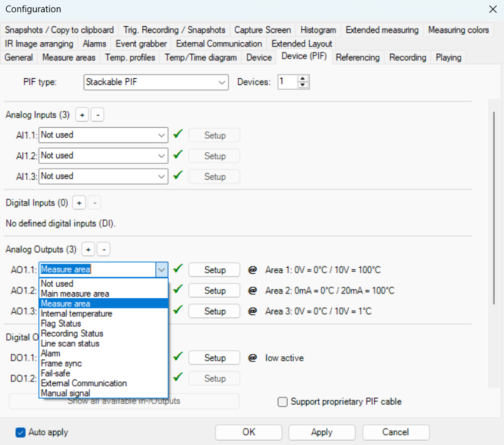
Task: Select the highlighted Measure area list option
Action: coord(103,304)
